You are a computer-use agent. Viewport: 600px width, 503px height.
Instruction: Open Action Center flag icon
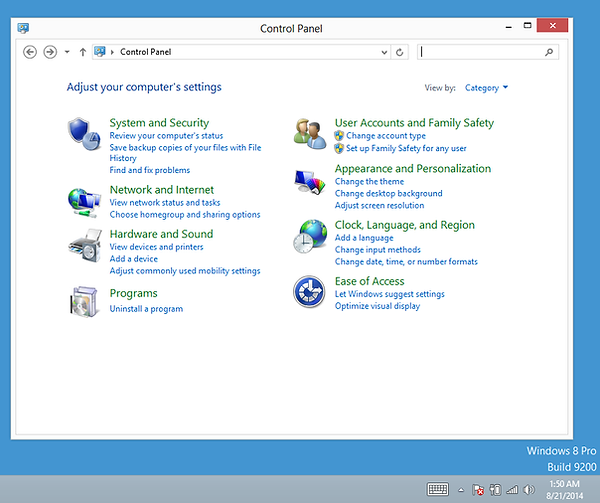click(x=478, y=490)
